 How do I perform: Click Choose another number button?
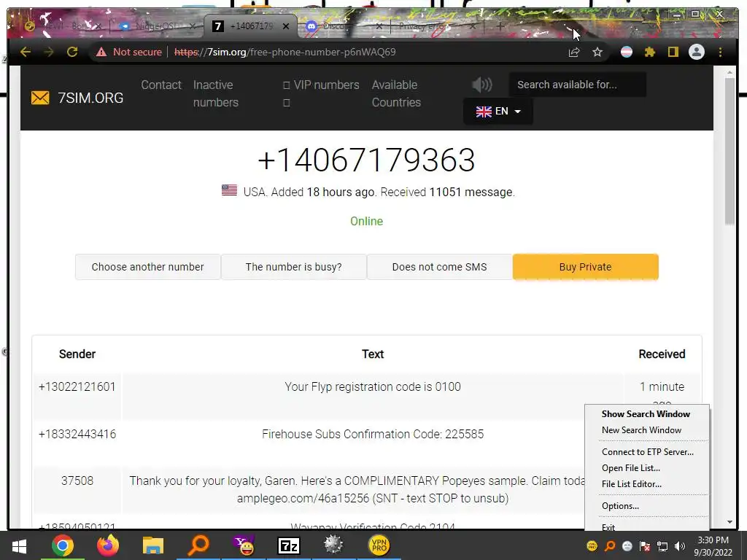click(147, 267)
